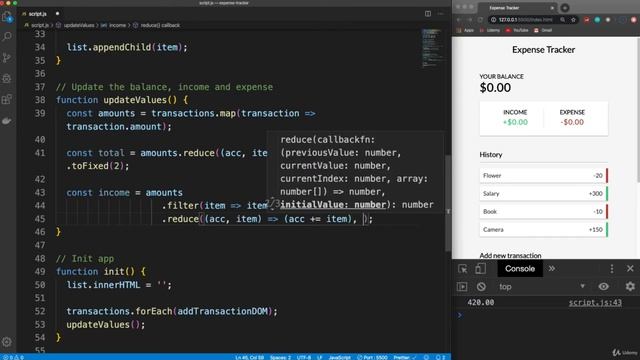Split the editor to the right
640x360 pixels.
[428, 13]
